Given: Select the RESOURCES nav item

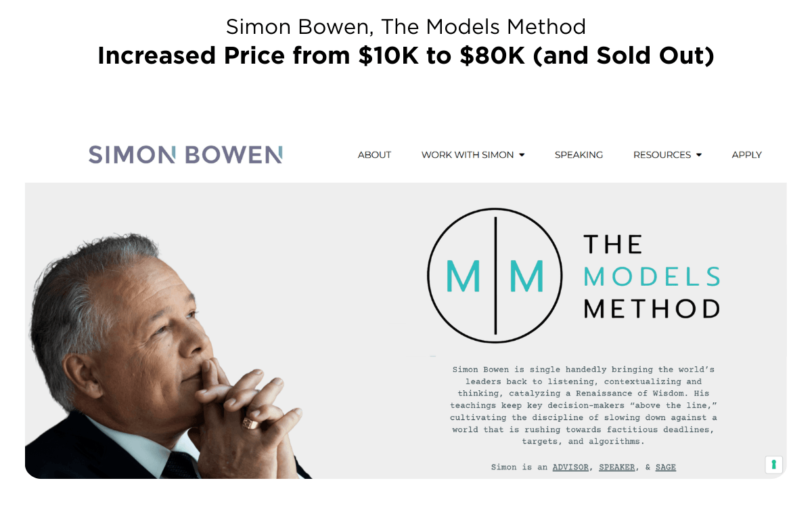Looking at the screenshot, I should coord(662,155).
